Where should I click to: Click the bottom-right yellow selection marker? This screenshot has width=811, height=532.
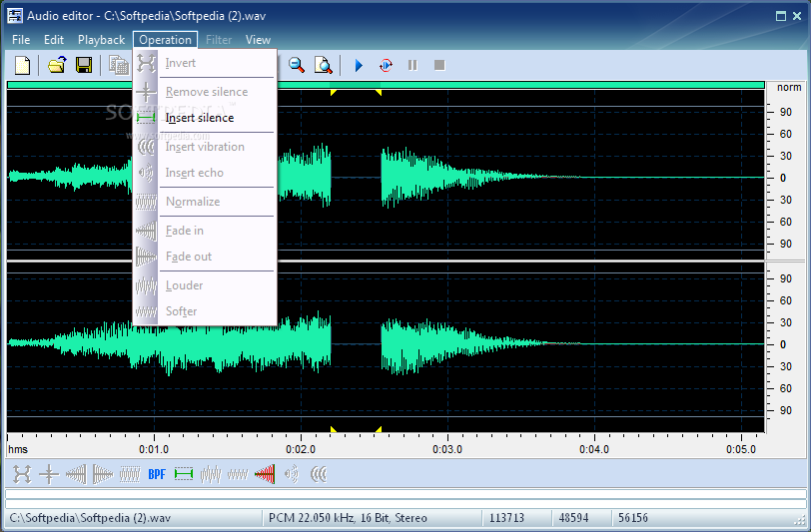coord(379,429)
